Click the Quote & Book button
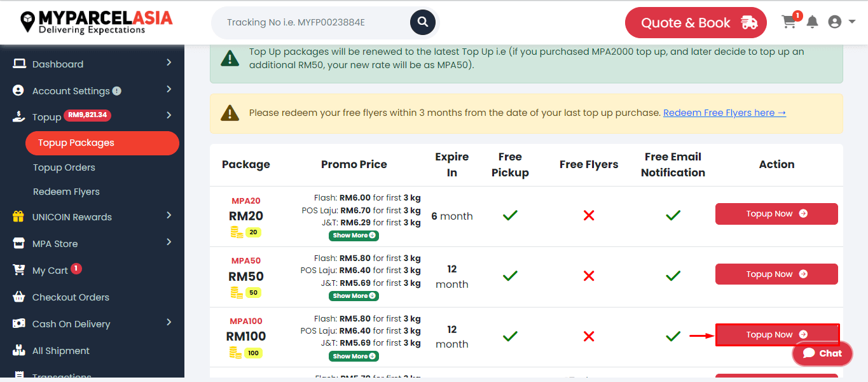This screenshot has width=868, height=382. coord(696,23)
